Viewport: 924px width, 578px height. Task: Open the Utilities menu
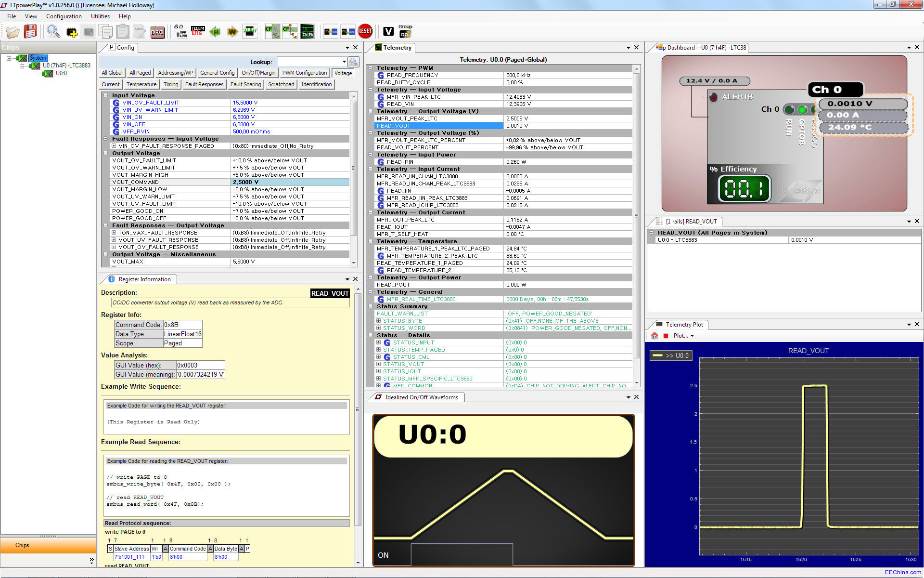(x=100, y=16)
